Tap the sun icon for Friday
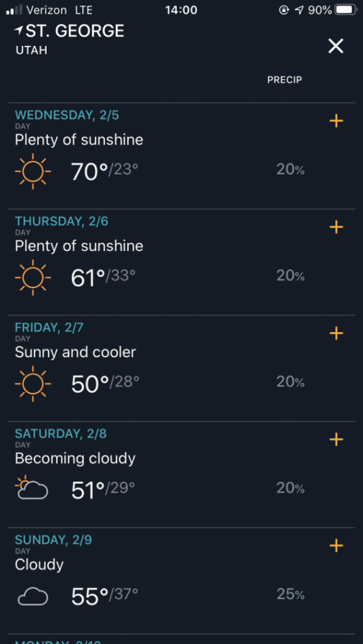 33,384
